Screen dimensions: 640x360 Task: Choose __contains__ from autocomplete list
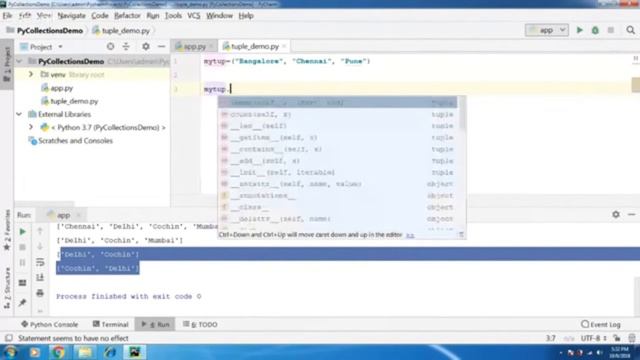337,149
